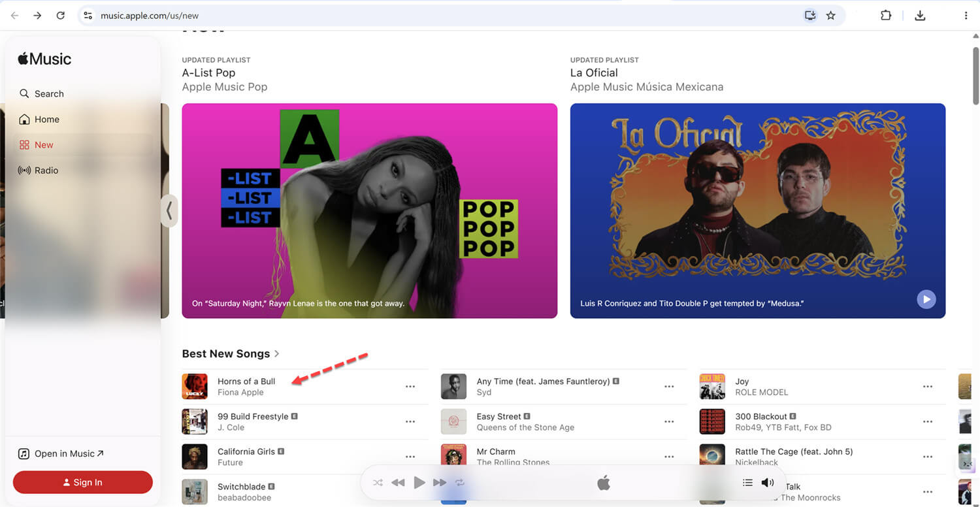Open artists Rob49, YTB Fatt, Fox BD
The height and width of the screenshot is (507, 980).
click(x=783, y=428)
